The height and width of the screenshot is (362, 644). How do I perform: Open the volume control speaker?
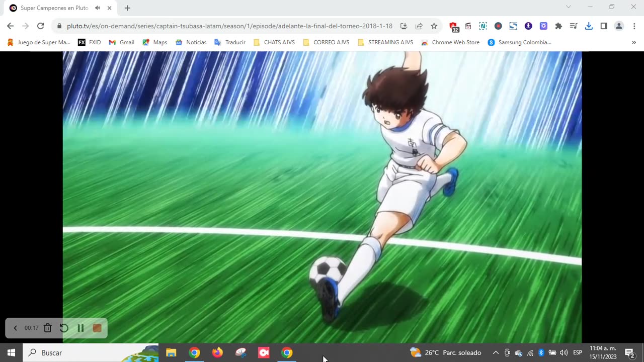(x=563, y=352)
